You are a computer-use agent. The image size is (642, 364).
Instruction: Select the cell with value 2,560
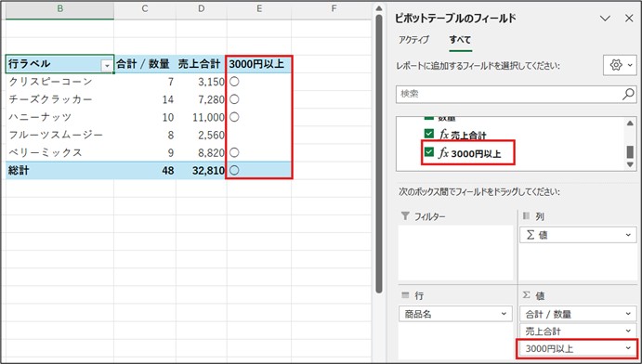coord(202,135)
